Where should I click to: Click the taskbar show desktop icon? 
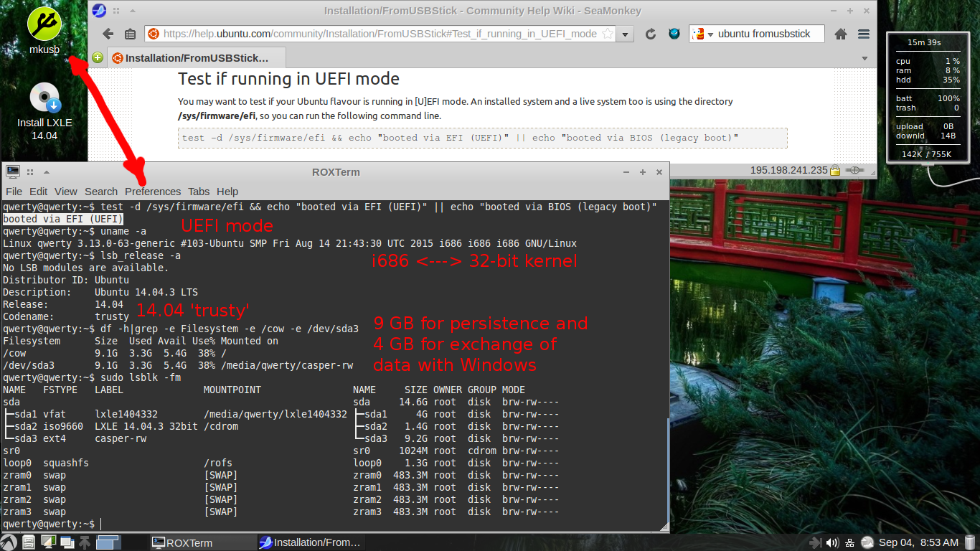pyautogui.click(x=48, y=542)
